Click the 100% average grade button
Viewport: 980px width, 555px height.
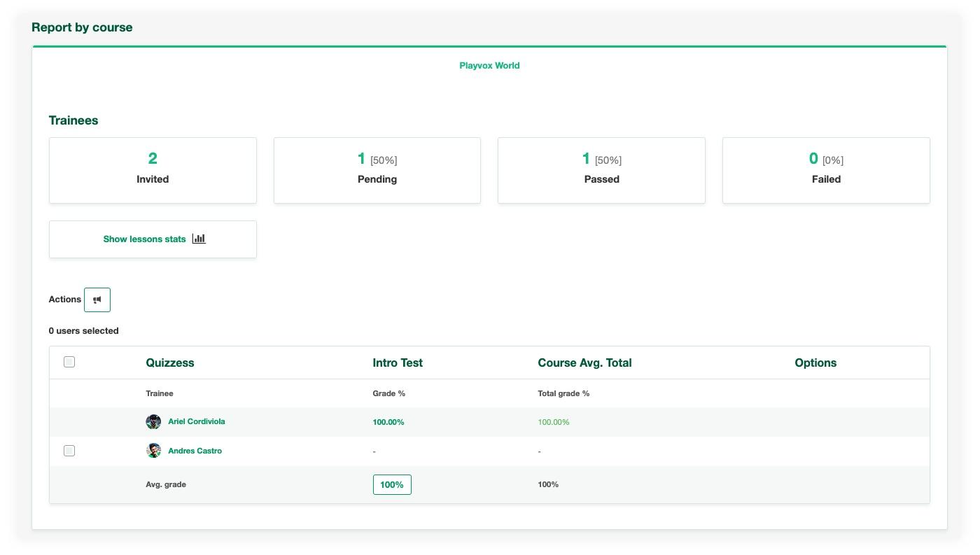[392, 484]
